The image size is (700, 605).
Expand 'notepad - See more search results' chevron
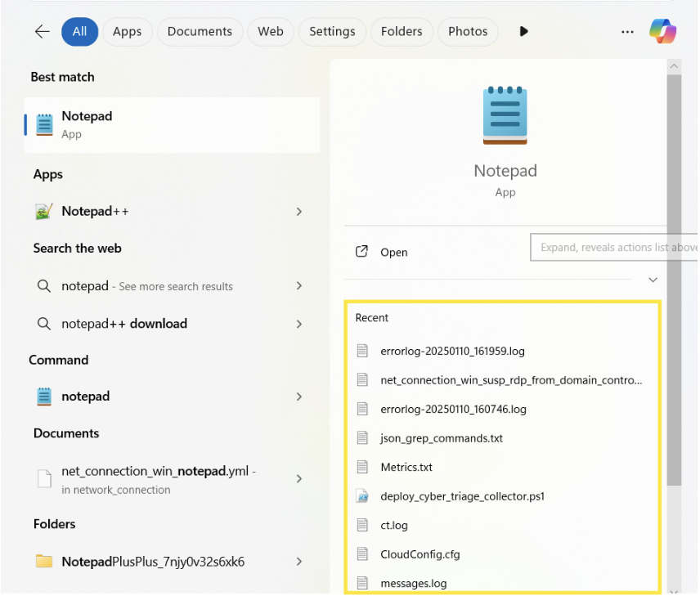coord(299,286)
